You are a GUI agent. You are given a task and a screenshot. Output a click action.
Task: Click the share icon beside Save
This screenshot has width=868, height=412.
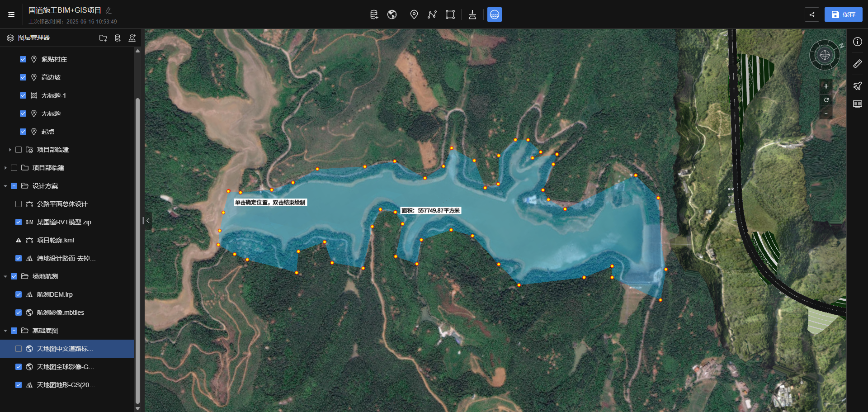(812, 14)
